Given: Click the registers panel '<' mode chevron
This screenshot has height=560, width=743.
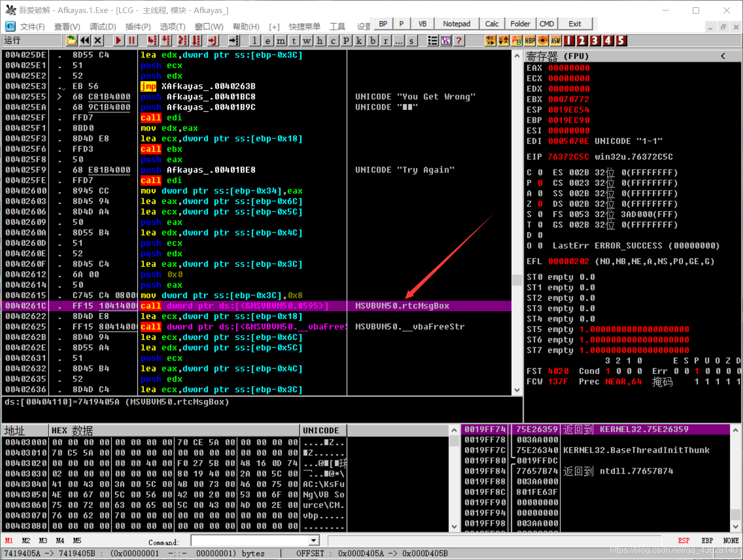Looking at the screenshot, I should click(723, 56).
